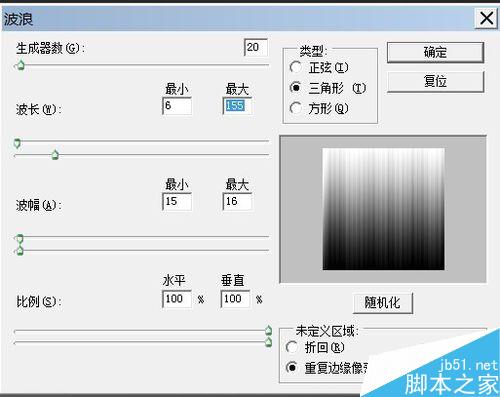Click the 波长 最大 input field

237,106
